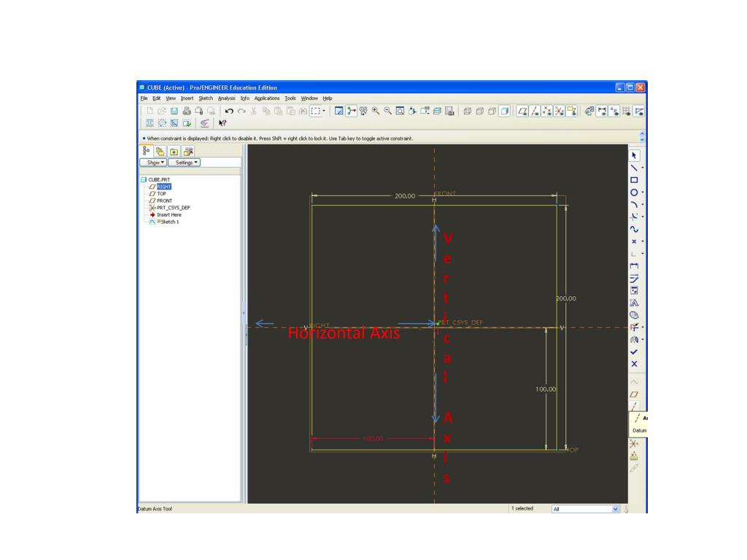Toggle shaded display mode
The image size is (747, 560).
(505, 112)
